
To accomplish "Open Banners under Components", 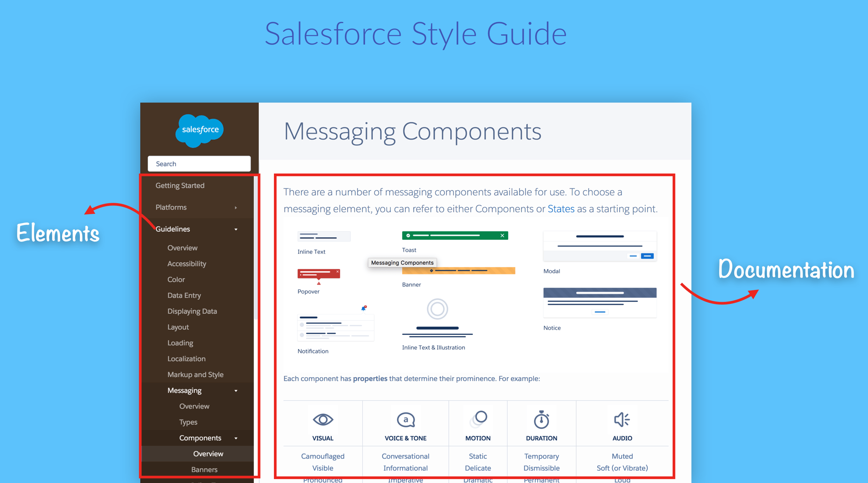I will [204, 469].
